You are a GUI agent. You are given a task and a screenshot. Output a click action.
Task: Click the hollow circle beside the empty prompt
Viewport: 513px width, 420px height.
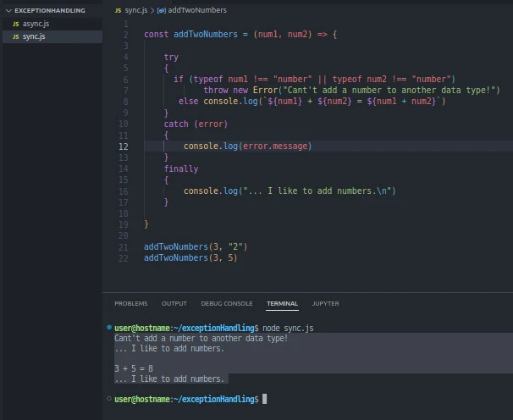(x=109, y=399)
